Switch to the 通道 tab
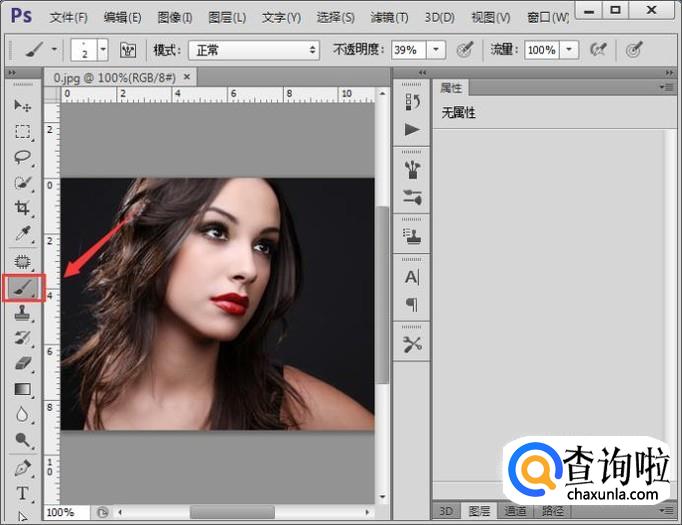This screenshot has width=682, height=525. (x=516, y=511)
